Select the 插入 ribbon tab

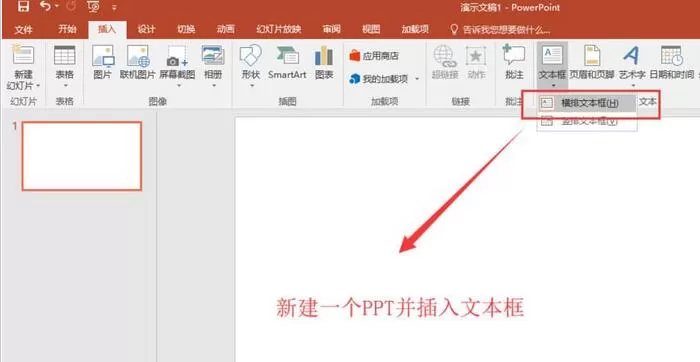pyautogui.click(x=107, y=29)
